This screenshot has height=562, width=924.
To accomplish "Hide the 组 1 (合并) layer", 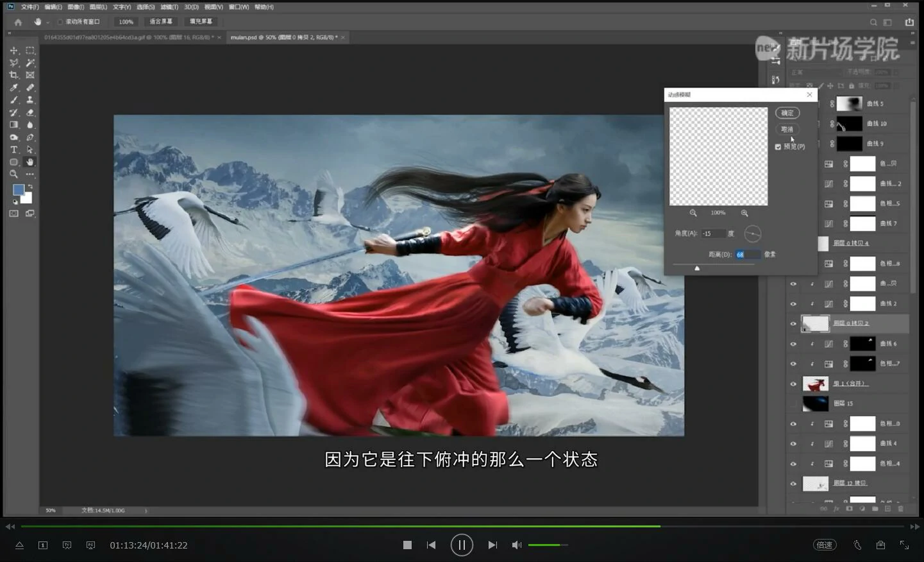I will (x=793, y=384).
